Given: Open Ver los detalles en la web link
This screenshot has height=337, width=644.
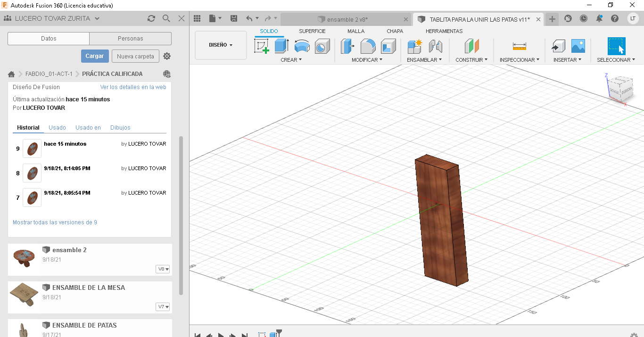Looking at the screenshot, I should coord(133,87).
